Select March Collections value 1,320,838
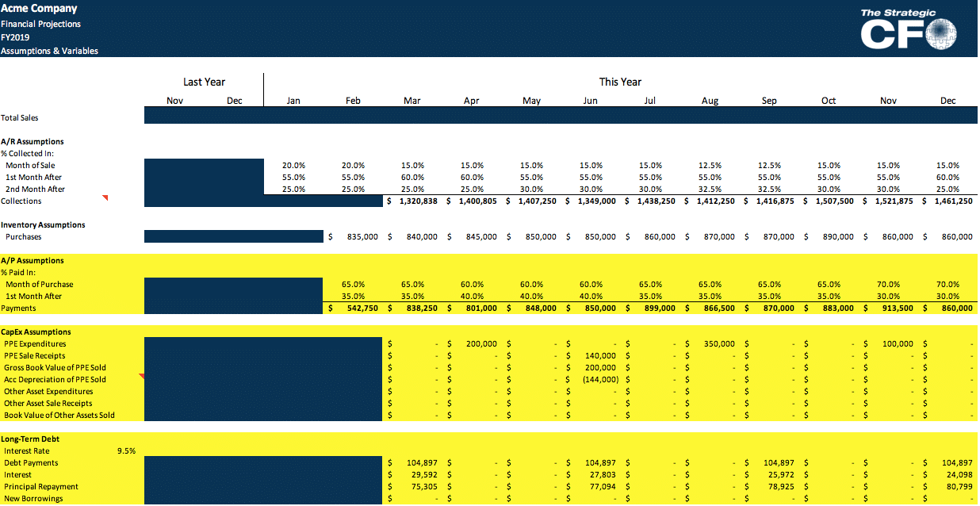 click(x=420, y=201)
